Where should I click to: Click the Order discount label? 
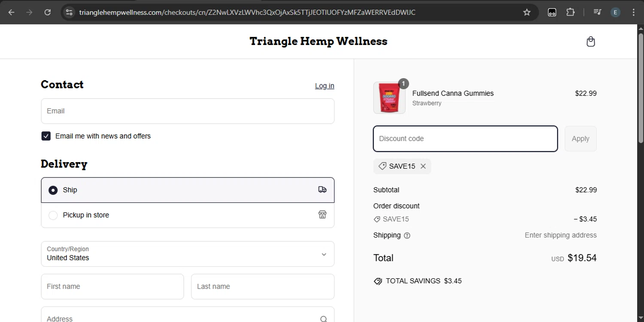(x=396, y=206)
